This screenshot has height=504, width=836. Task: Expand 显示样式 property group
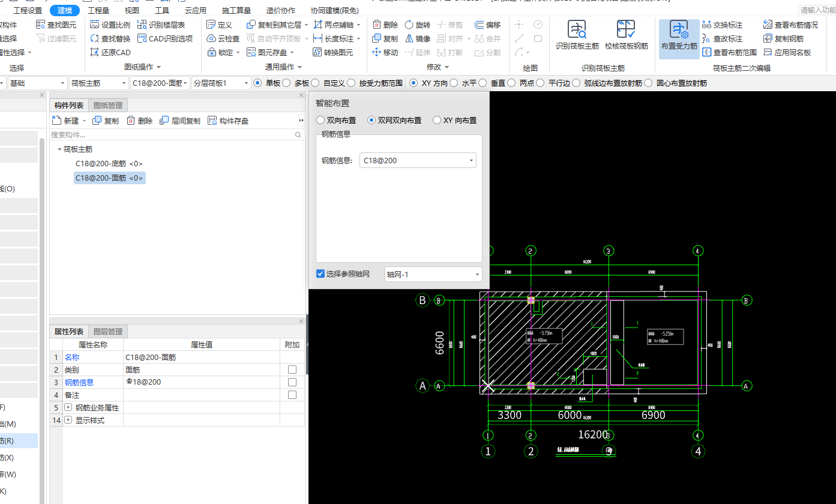68,421
